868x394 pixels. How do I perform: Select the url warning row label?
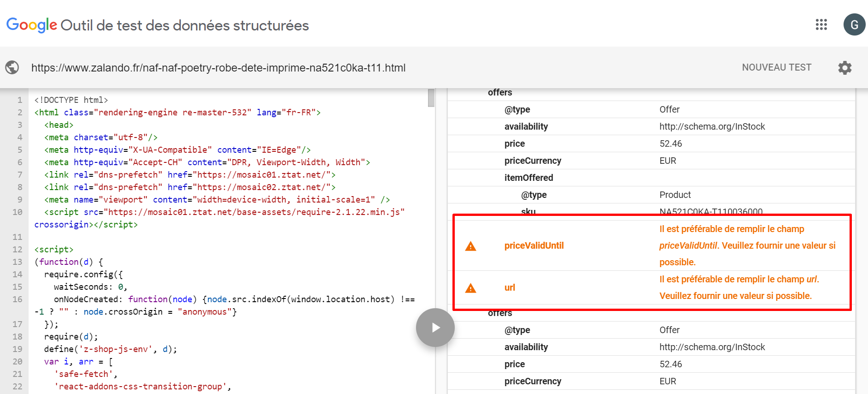(x=510, y=287)
